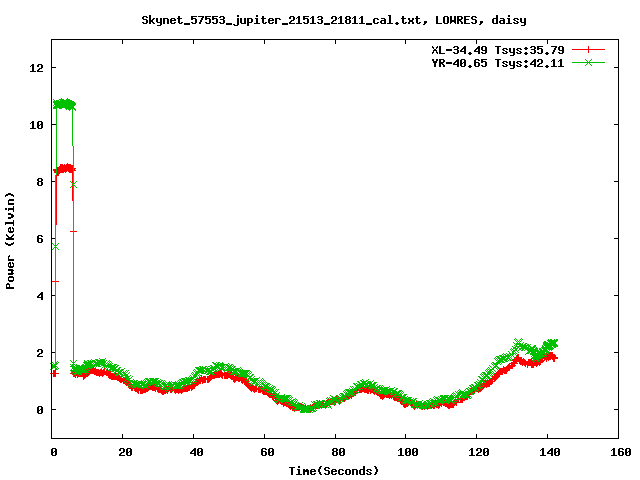
Task: Click x-axis tick label '100'
Action: click(408, 452)
